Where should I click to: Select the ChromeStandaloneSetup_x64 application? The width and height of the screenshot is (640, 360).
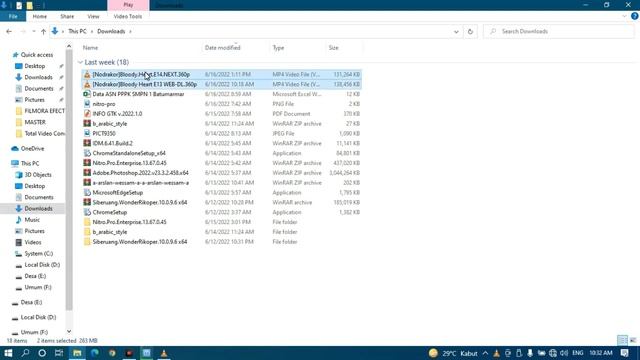point(129,153)
